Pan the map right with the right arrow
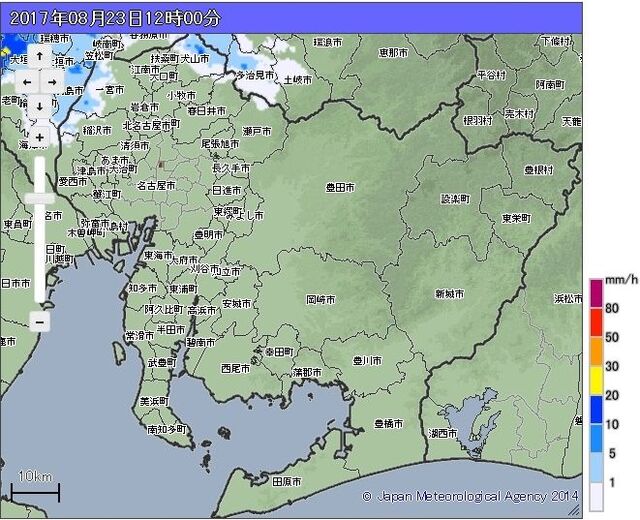 (x=52, y=82)
